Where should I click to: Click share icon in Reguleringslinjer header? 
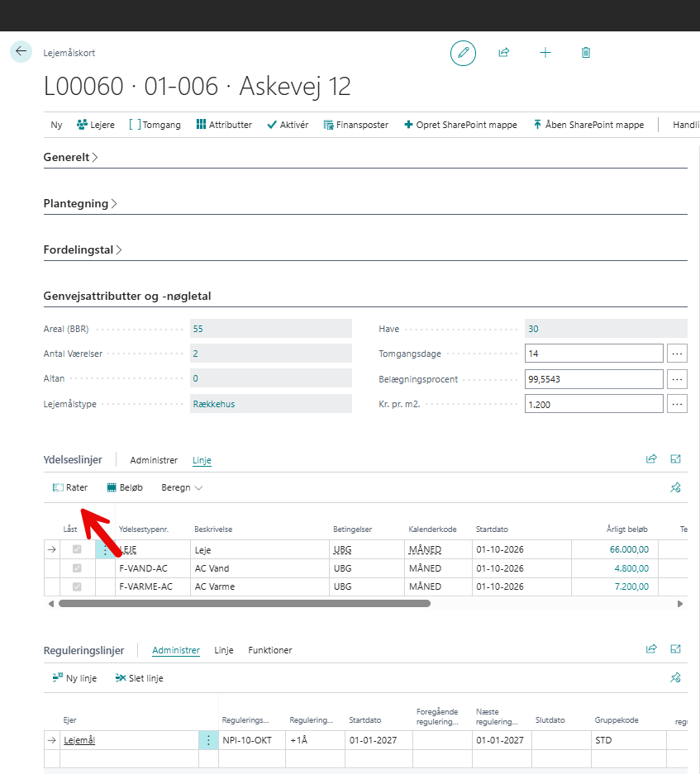651,649
